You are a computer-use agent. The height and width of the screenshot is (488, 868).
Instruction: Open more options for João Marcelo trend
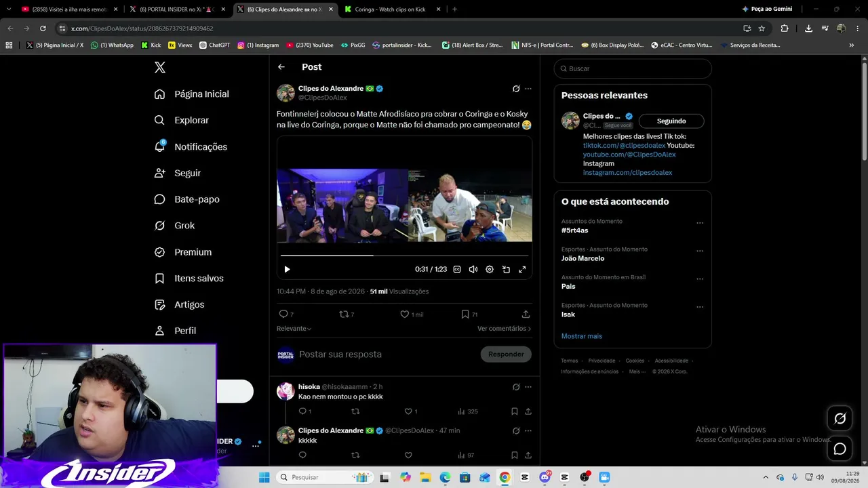[700, 251]
